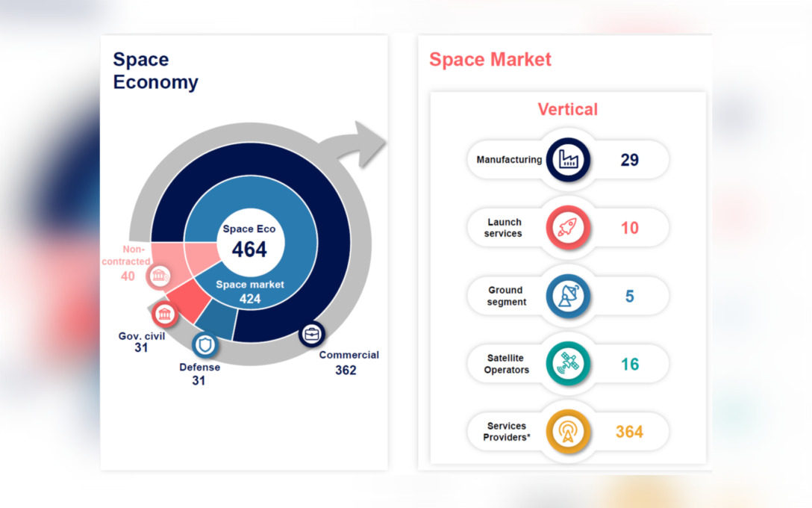The width and height of the screenshot is (812, 508).
Task: Select the Manufacturing factory icon
Action: pyautogui.click(x=568, y=159)
